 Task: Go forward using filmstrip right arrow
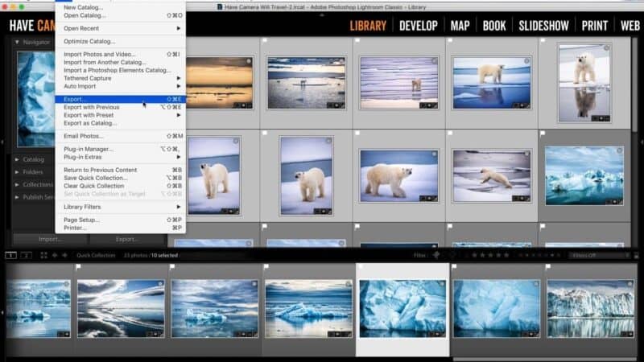click(x=64, y=255)
